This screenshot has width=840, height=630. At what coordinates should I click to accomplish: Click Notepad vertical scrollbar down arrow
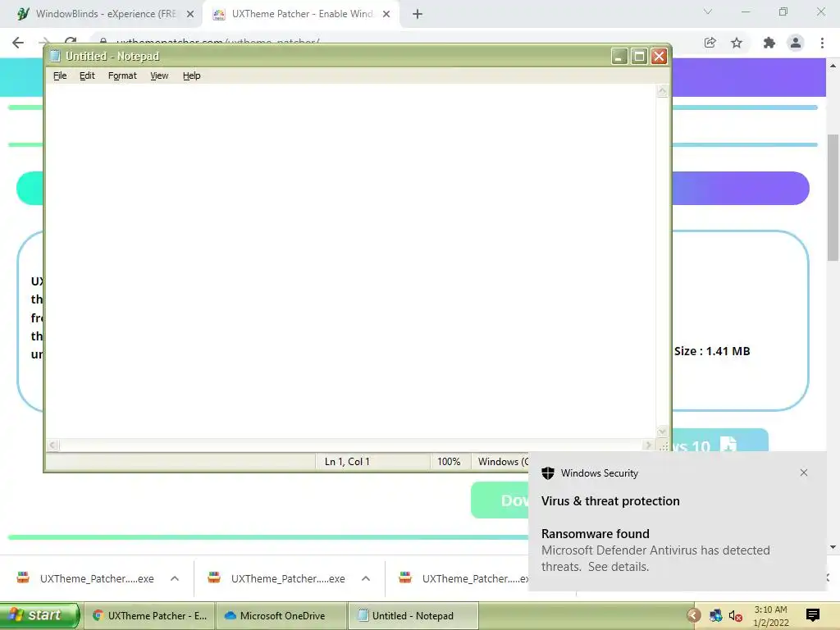(x=662, y=431)
